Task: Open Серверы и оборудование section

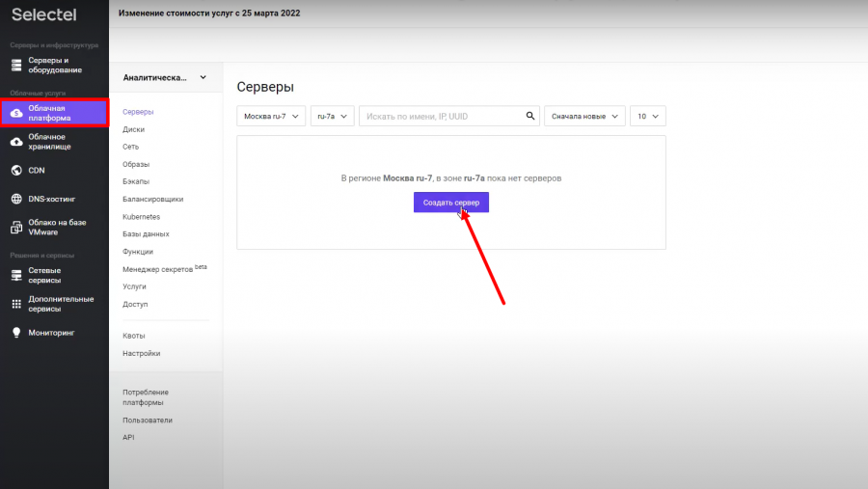Action: 54,66
